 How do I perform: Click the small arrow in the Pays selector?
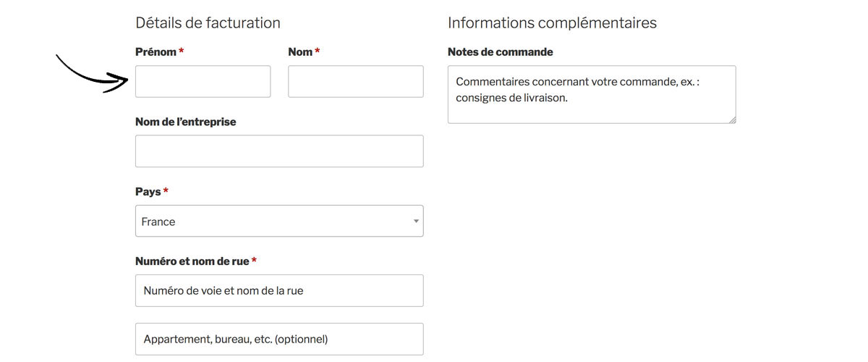pyautogui.click(x=416, y=222)
